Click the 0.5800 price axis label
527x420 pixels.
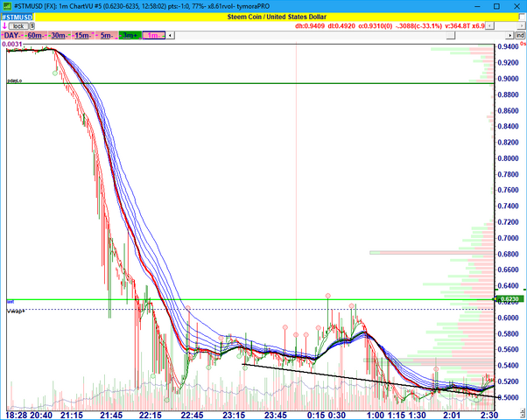[x=508, y=333]
